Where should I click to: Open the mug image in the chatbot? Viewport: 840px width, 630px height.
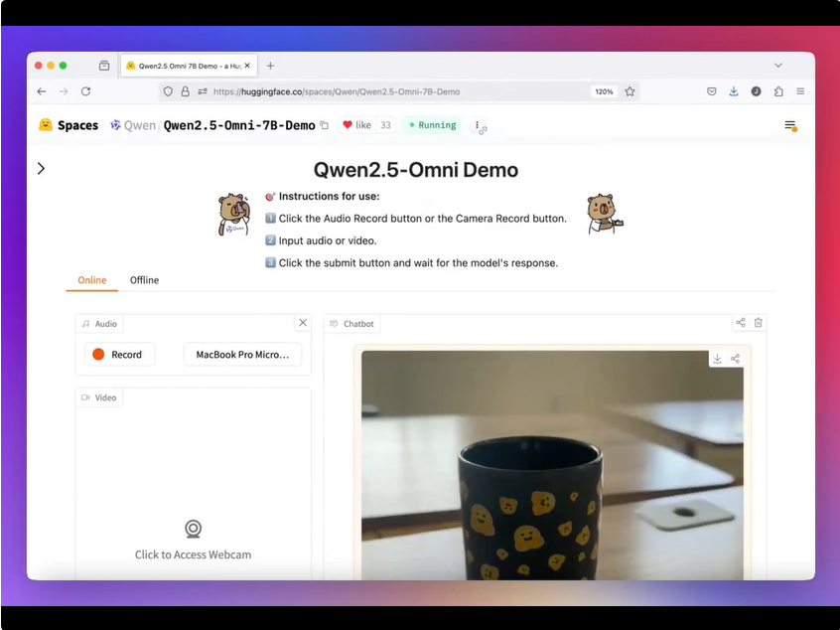pos(552,465)
